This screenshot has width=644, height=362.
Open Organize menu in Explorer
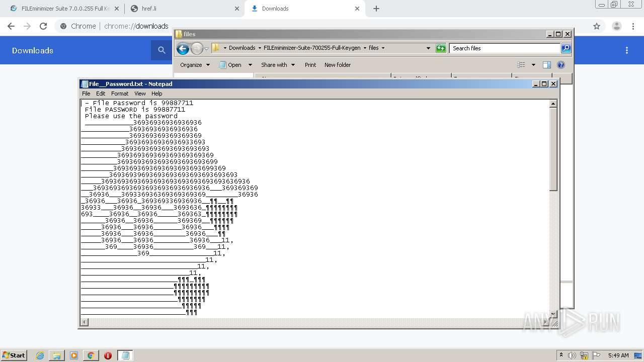click(x=195, y=65)
